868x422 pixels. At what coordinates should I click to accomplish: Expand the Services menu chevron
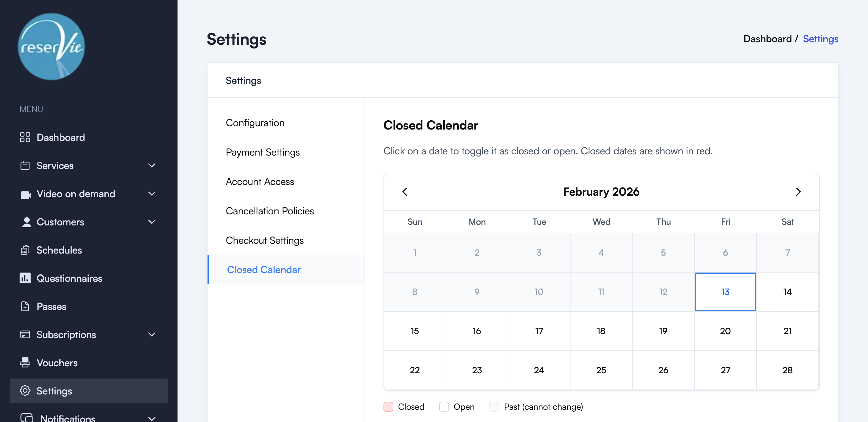click(152, 165)
